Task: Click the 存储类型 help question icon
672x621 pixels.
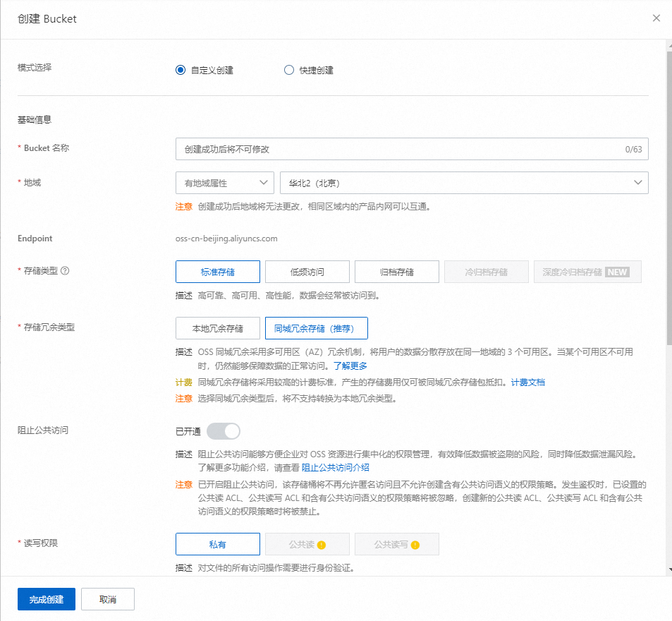Action: 65,270
